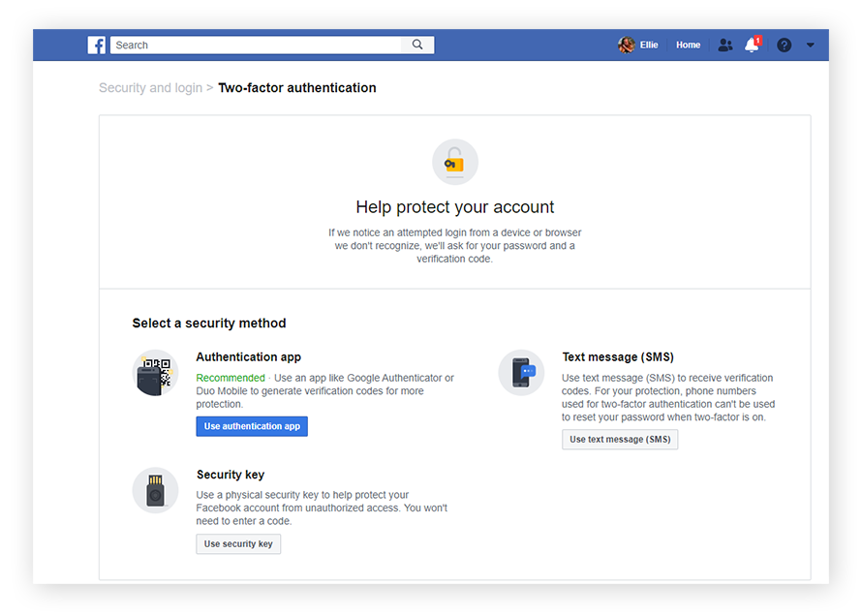Click the padlock icon above the heading
The image size is (862, 616).
[454, 161]
